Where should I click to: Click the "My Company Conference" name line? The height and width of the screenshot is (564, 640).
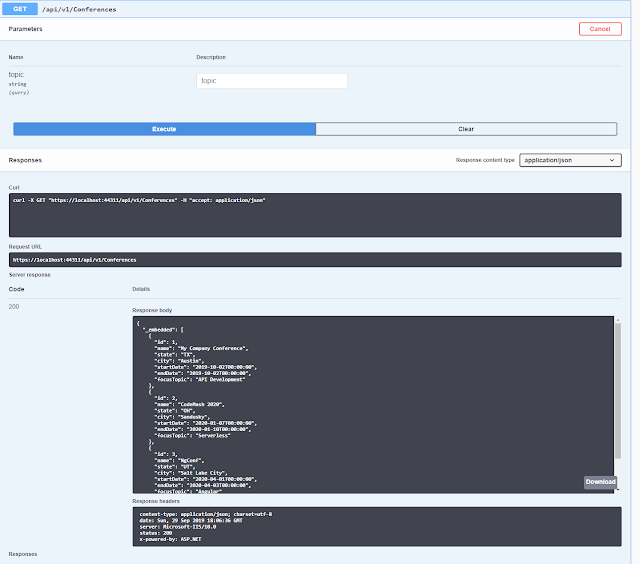pyautogui.click(x=201, y=349)
